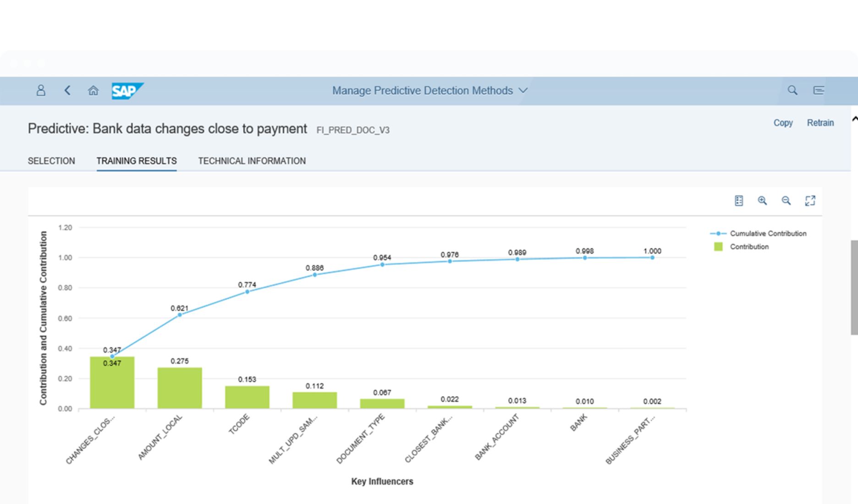Collapse the page header with the up chevron

(854, 118)
